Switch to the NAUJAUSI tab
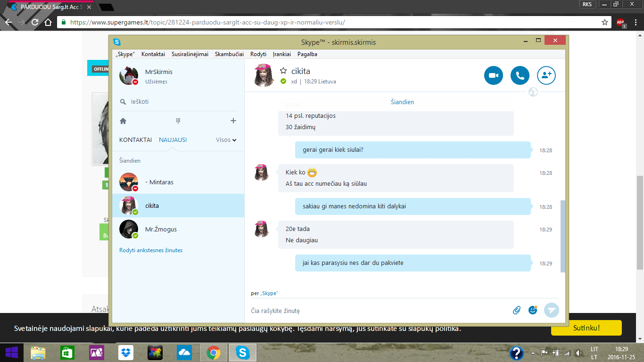The image size is (644, 362). click(173, 140)
